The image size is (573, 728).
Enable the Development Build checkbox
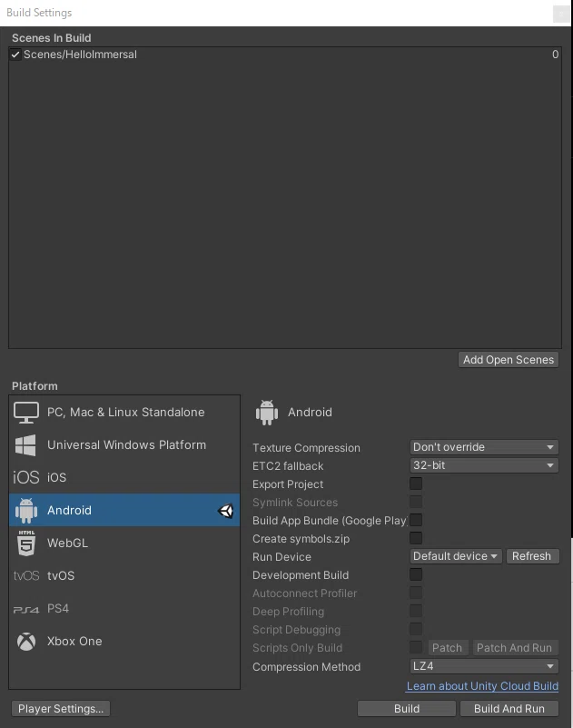[416, 574]
